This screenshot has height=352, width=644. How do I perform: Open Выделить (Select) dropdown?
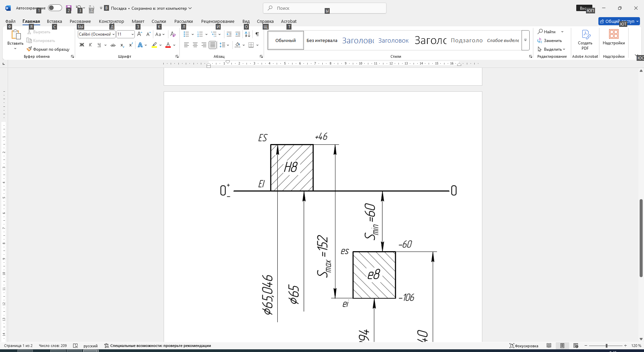pyautogui.click(x=552, y=49)
